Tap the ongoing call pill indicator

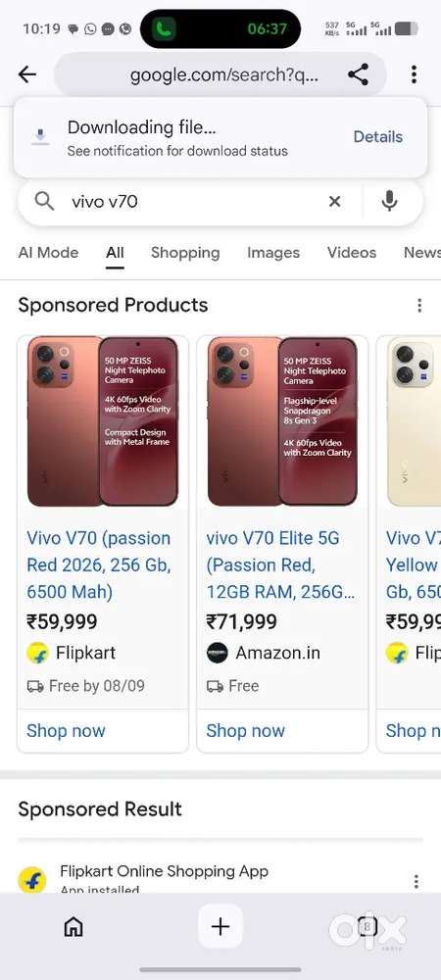(220, 28)
